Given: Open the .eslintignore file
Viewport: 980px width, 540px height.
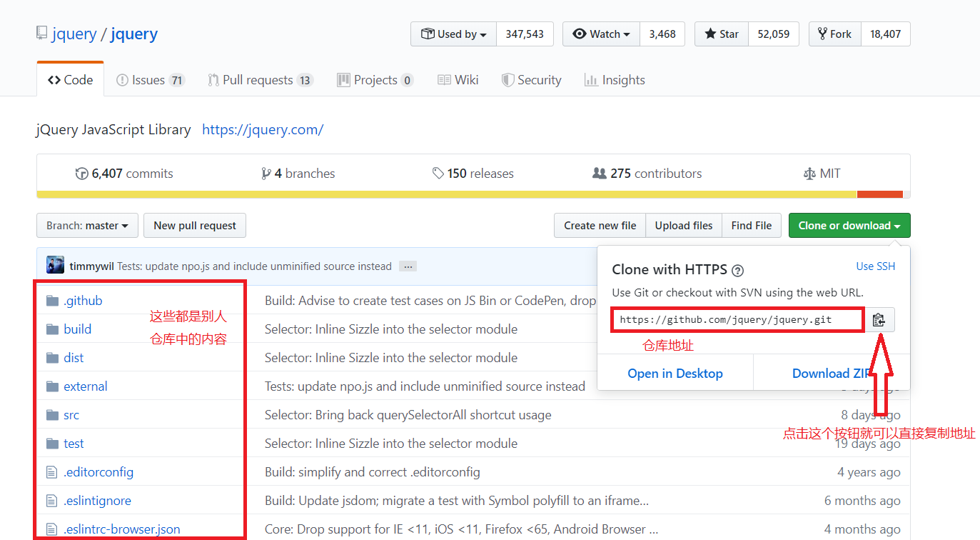Looking at the screenshot, I should [97, 501].
